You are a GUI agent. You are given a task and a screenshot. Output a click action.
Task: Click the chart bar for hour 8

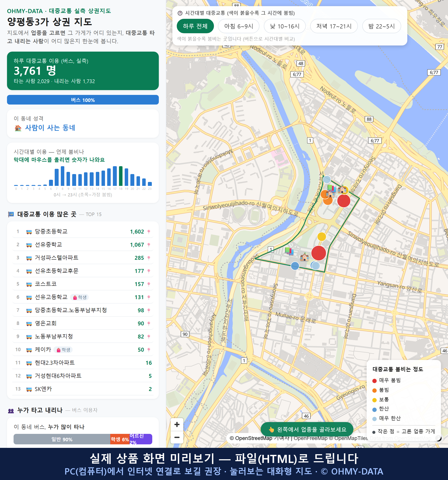[x=63, y=176]
